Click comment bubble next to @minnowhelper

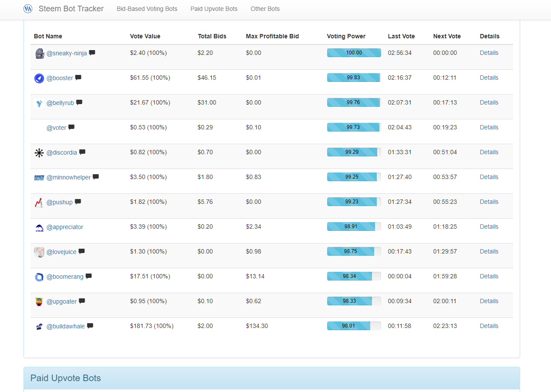point(96,177)
